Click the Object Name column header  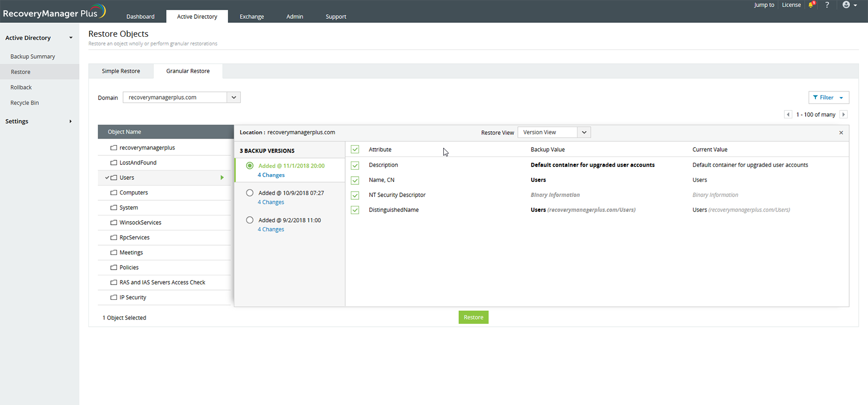[x=166, y=132]
